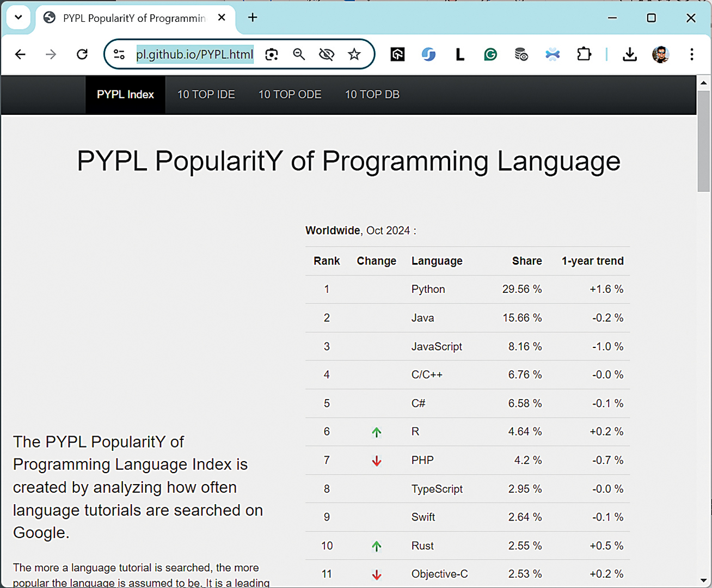Select C# in the language table
This screenshot has width=712, height=588.
tap(419, 403)
